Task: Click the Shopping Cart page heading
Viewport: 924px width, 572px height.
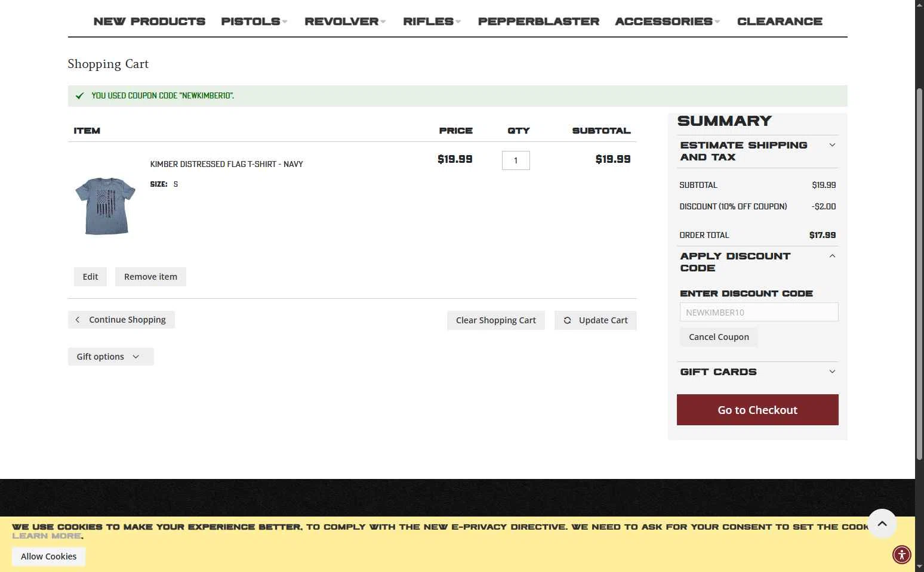Action: [x=108, y=64]
